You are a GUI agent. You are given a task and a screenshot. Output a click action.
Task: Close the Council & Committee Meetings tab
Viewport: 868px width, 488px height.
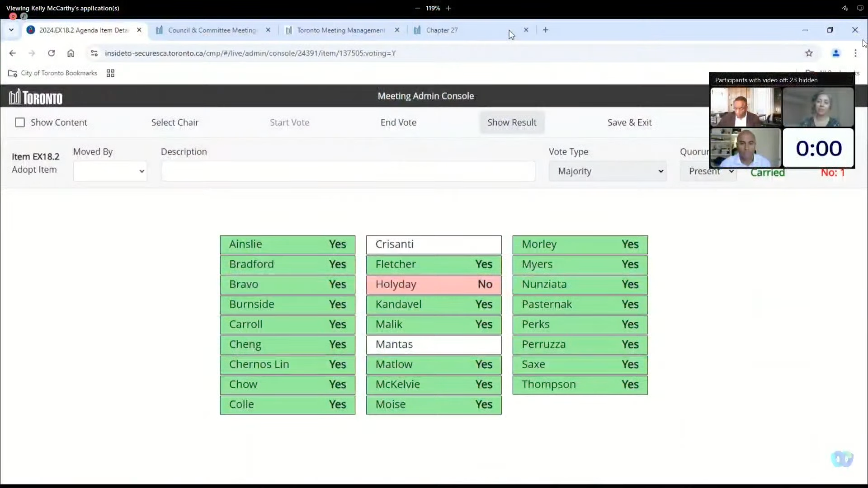(268, 30)
